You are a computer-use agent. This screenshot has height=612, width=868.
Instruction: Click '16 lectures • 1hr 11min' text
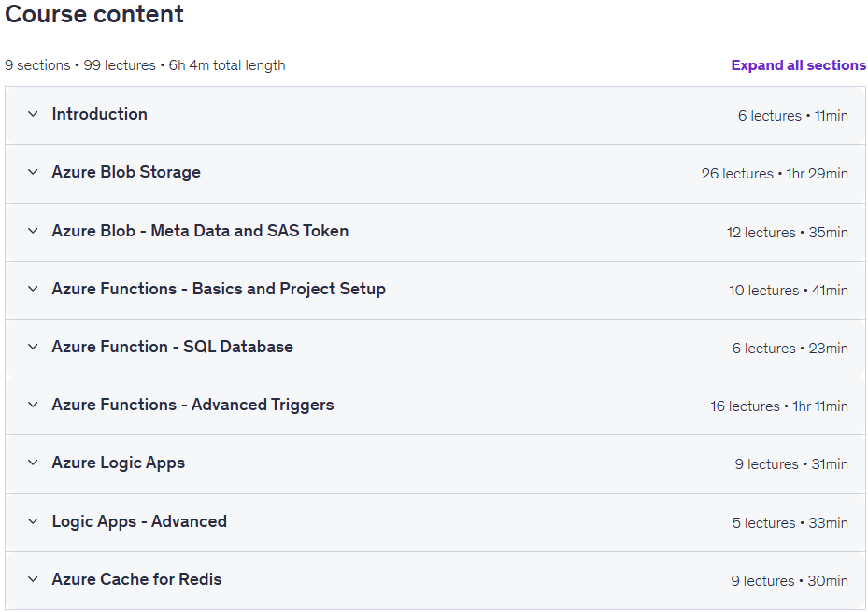tap(779, 406)
